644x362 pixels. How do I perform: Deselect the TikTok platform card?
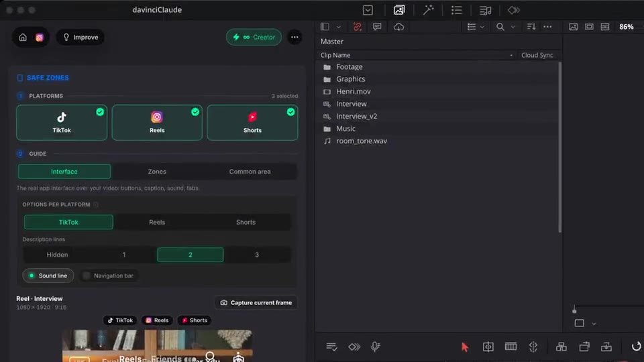(x=62, y=123)
